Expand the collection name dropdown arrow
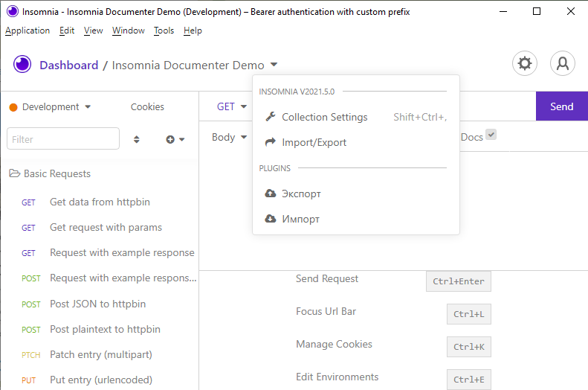 (x=274, y=65)
